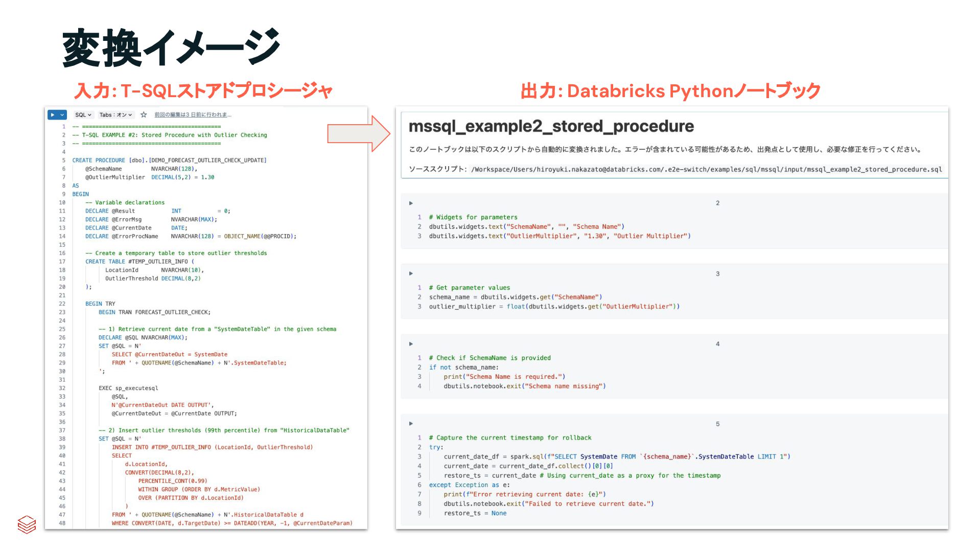Click the '-- Variable declarations' comment line
This screenshot has height=552, width=980.
[125, 203]
